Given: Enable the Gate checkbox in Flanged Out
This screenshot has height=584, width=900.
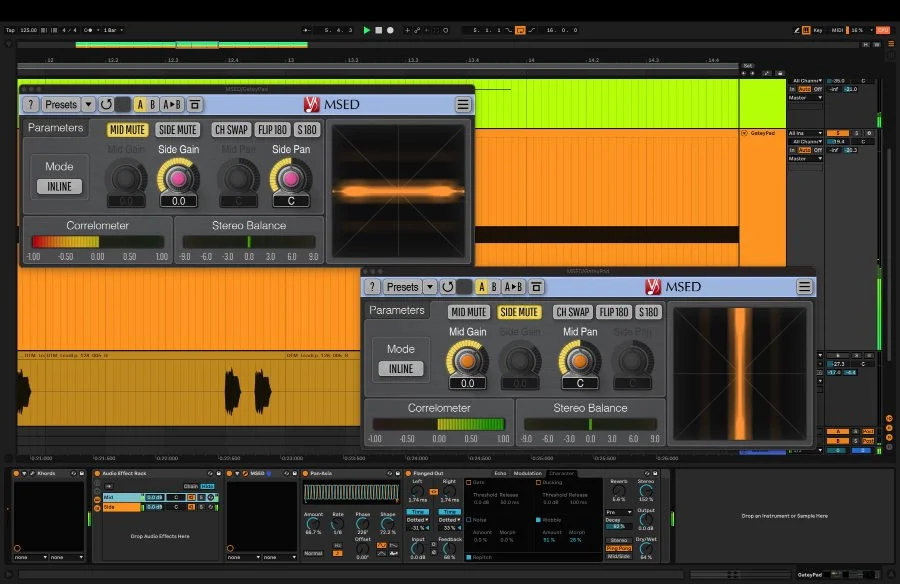Looking at the screenshot, I should point(469,482).
